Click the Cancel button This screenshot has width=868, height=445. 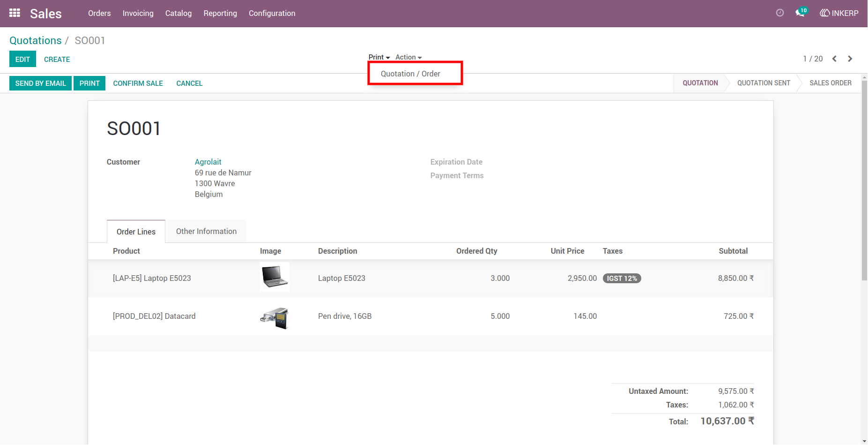coord(189,83)
